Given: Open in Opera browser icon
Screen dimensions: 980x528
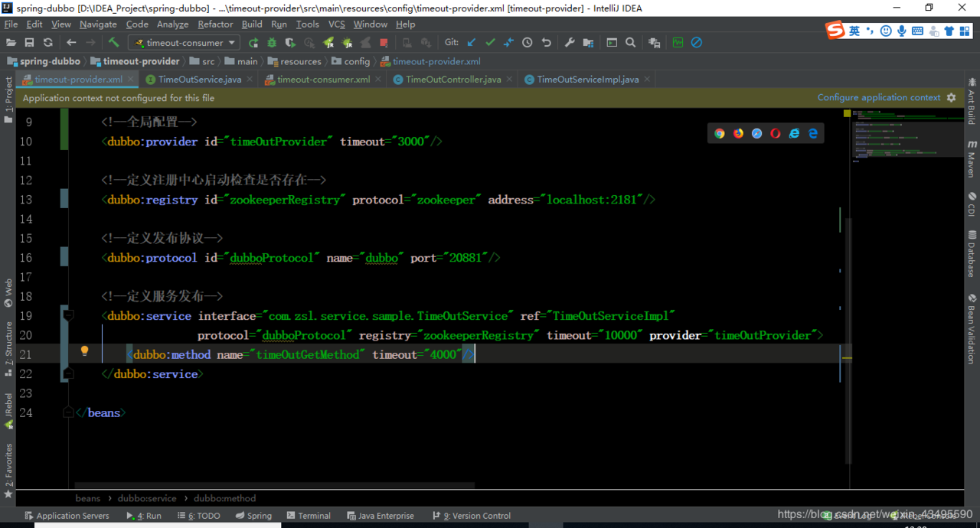Looking at the screenshot, I should tap(776, 133).
